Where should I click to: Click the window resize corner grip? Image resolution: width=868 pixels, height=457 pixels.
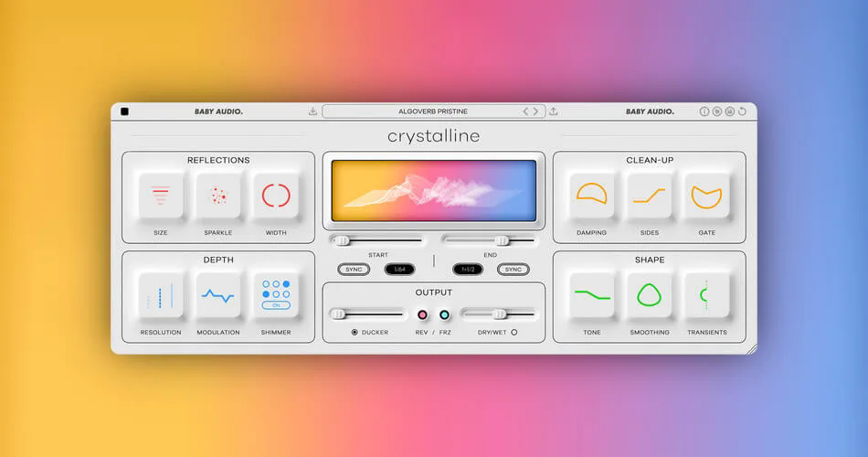point(751,349)
